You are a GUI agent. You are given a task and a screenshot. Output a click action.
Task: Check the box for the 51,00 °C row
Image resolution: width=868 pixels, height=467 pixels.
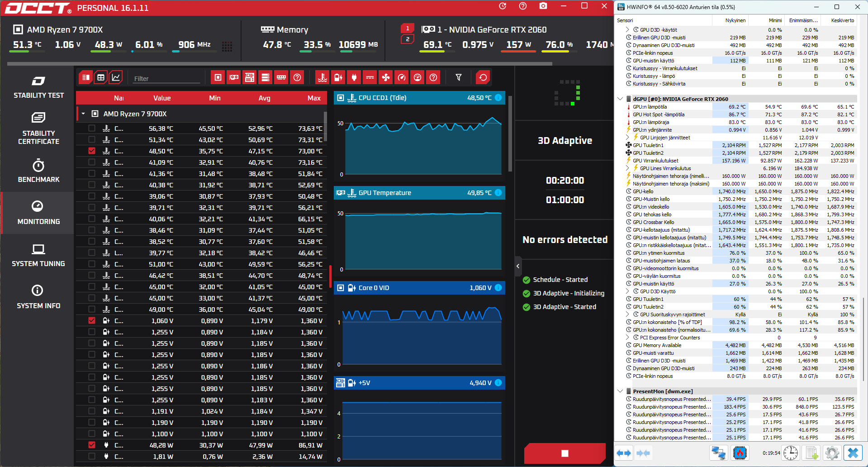(92, 264)
